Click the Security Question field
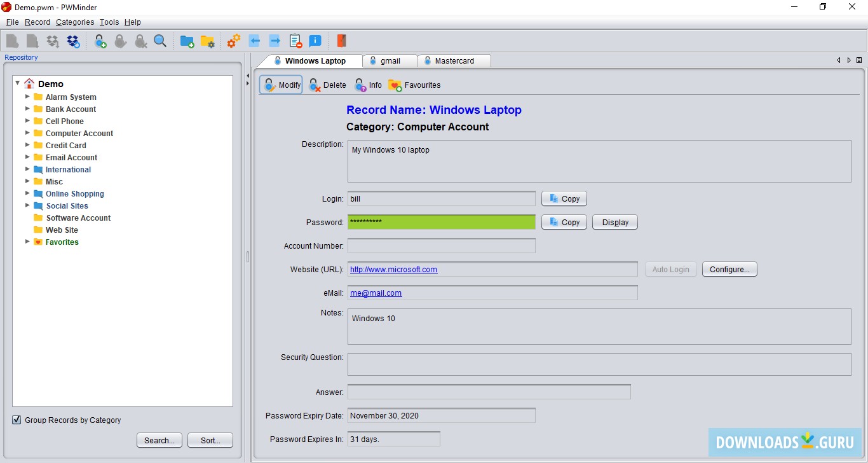This screenshot has height=463, width=868. pos(599,364)
